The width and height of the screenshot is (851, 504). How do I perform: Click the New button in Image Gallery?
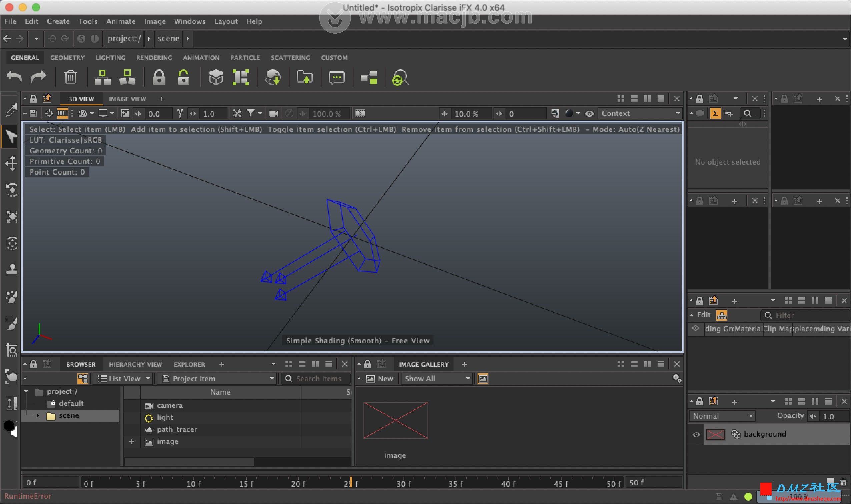point(380,379)
